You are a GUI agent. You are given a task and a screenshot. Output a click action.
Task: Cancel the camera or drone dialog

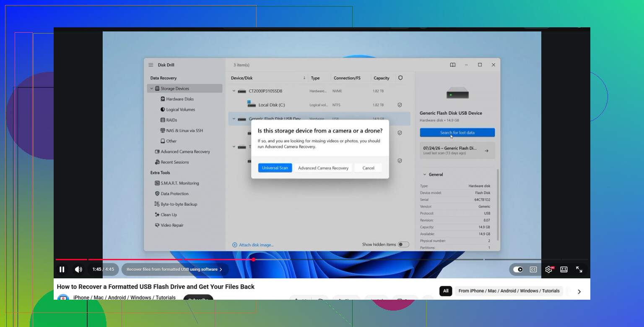point(368,168)
